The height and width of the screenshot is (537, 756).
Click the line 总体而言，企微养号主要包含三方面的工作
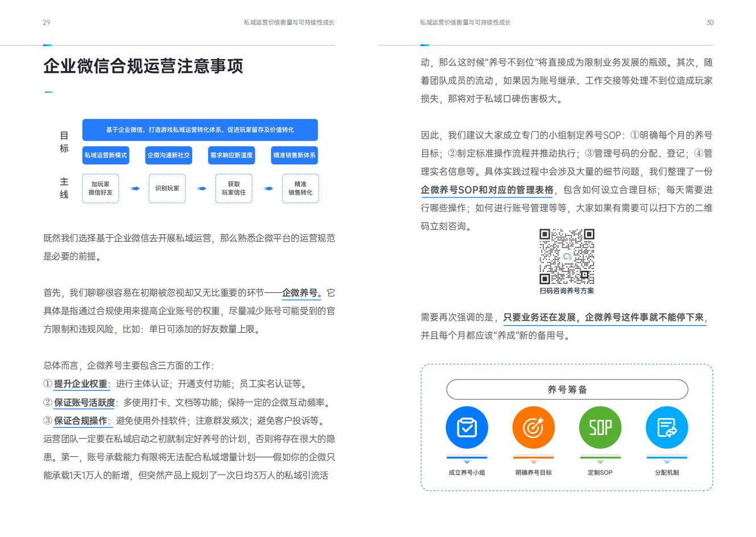tap(128, 366)
